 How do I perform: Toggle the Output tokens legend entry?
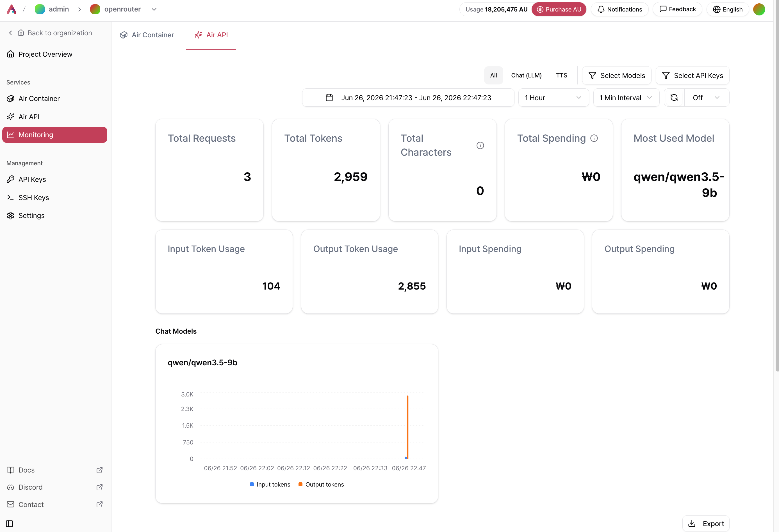coord(321,484)
